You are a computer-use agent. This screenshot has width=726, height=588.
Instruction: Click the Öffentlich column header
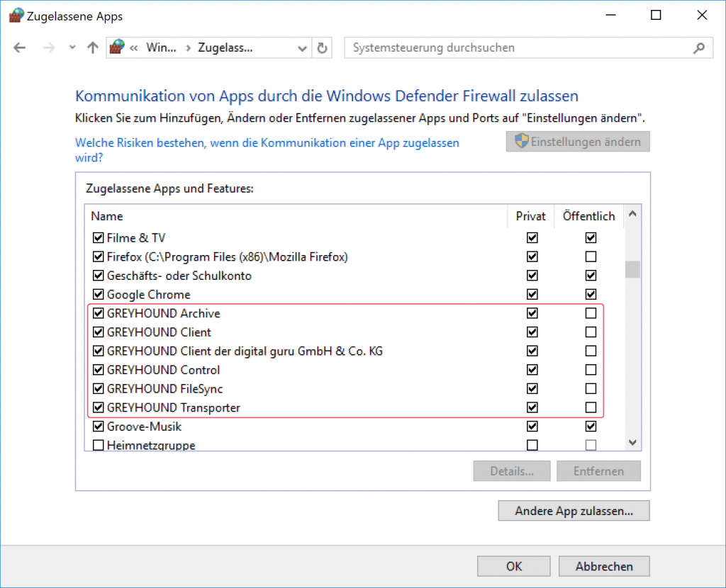[588, 216]
